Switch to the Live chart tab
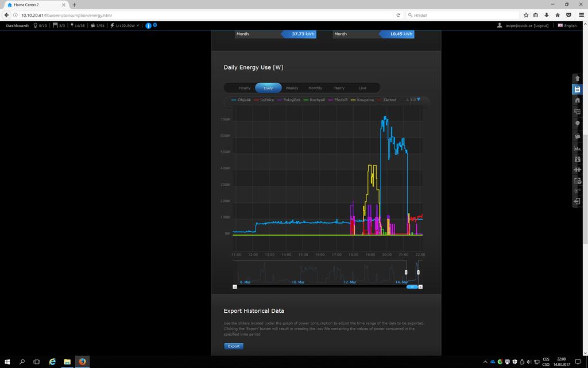Screen dimensions: 588x368 (362, 88)
